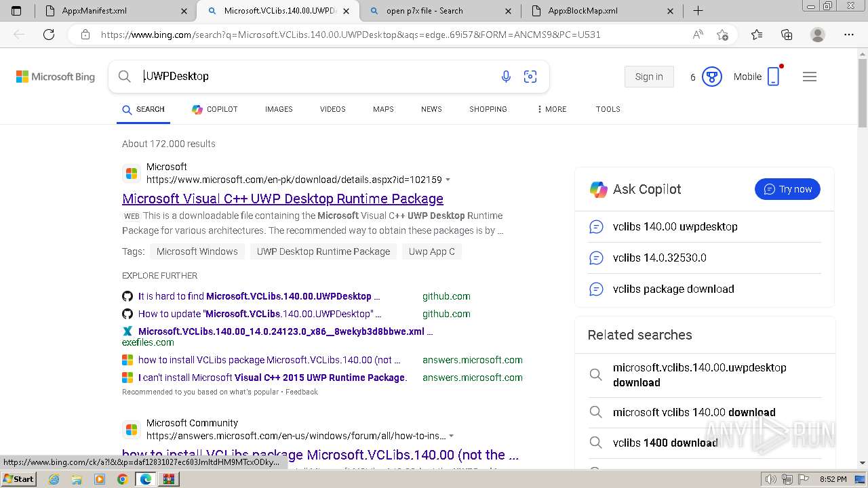This screenshot has width=868, height=488.
Task: Open the Windows Start menu
Action: click(18, 479)
